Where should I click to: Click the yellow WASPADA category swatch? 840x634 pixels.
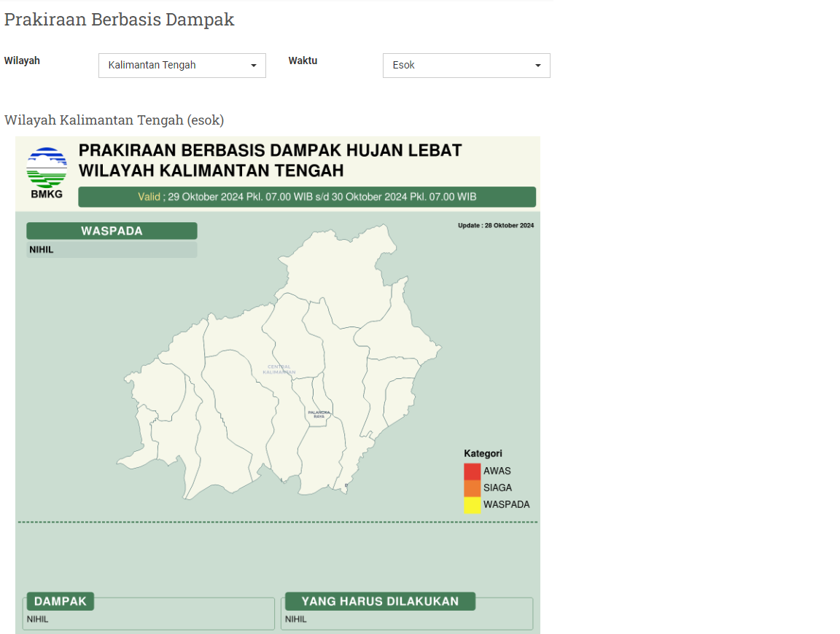click(x=472, y=505)
